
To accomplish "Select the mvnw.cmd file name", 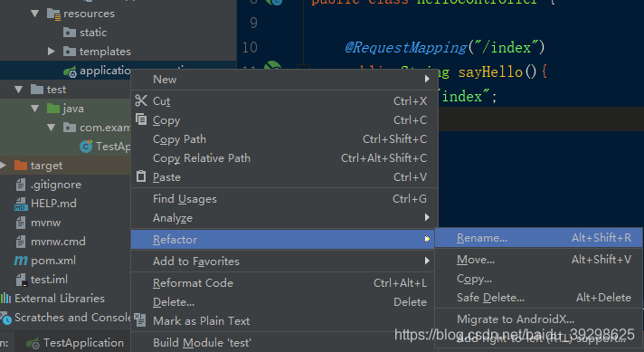I will click(x=58, y=242).
